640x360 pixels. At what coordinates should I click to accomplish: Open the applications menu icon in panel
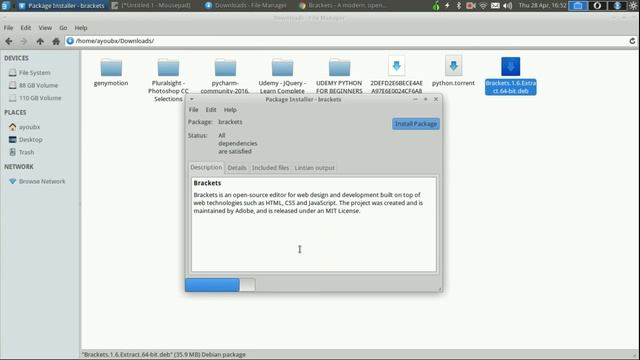[5, 6]
